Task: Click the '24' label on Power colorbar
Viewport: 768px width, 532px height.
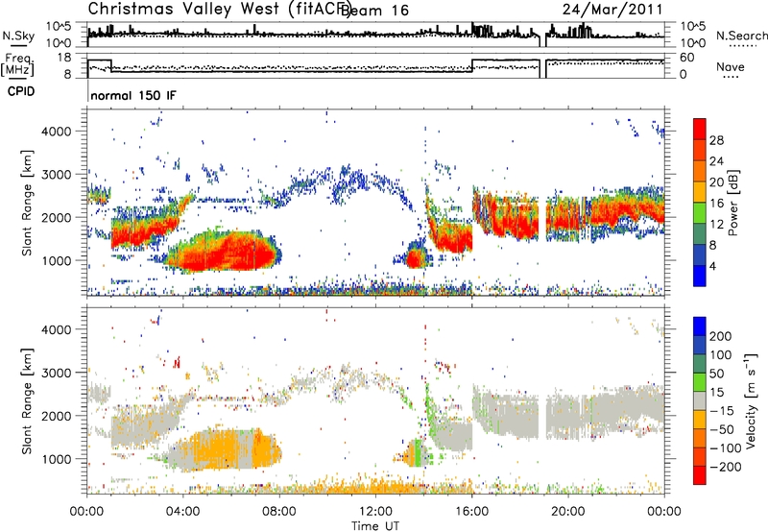Action: point(716,161)
